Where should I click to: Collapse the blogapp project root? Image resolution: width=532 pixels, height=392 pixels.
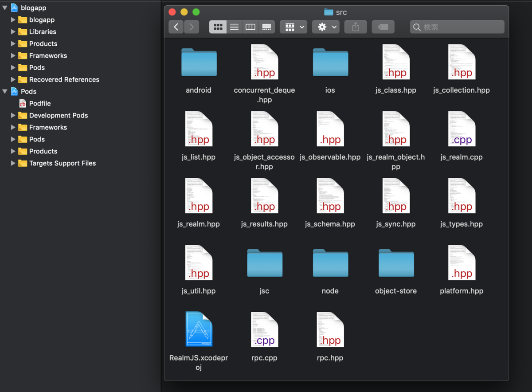[x=5, y=8]
